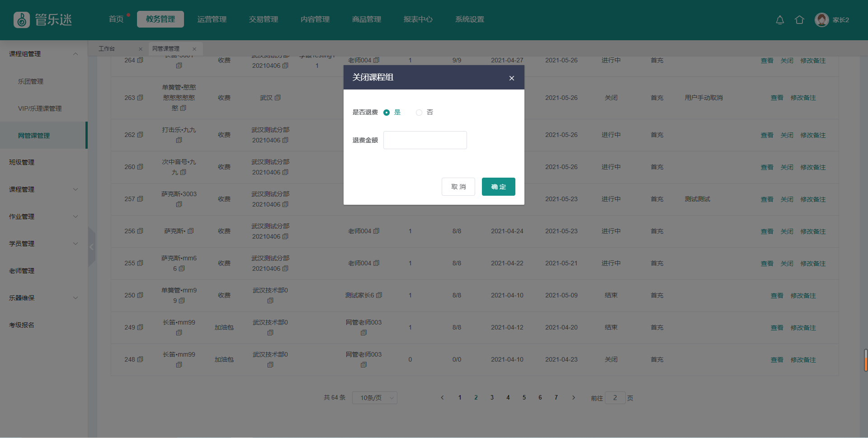Click the 确定 button
This screenshot has height=438, width=868.
[x=498, y=187]
